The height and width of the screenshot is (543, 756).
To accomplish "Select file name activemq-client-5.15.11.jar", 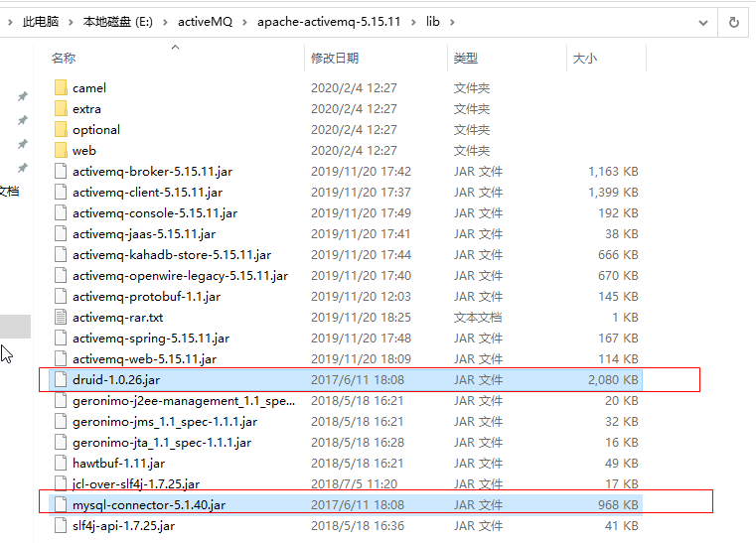I will [148, 193].
